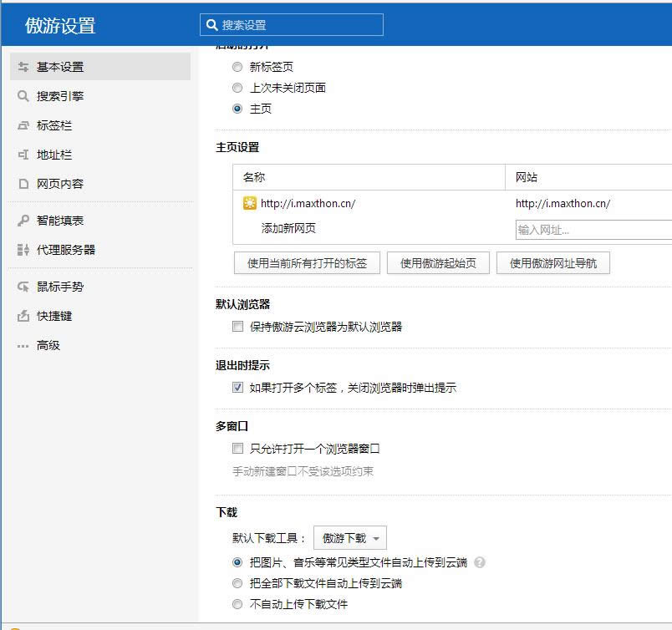Click the 智能填表 key icon
The image size is (672, 630).
point(23,221)
